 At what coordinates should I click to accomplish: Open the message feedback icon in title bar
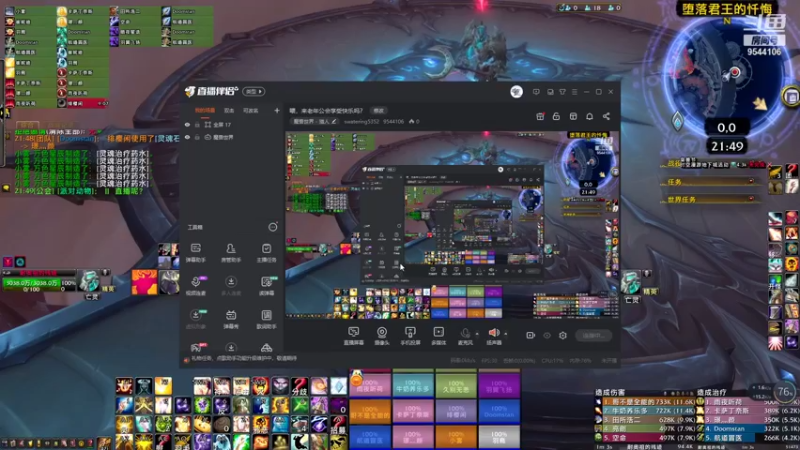click(536, 92)
